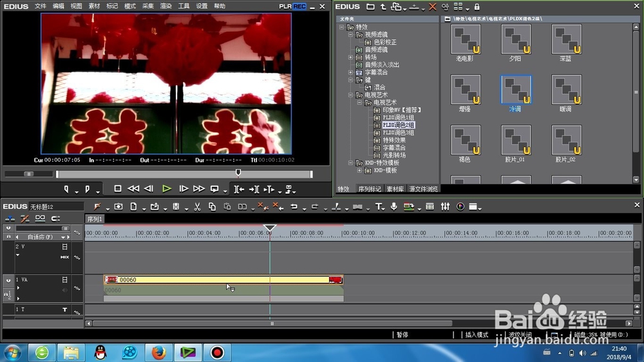
Task: Click the fast forward button
Action: [x=199, y=189]
